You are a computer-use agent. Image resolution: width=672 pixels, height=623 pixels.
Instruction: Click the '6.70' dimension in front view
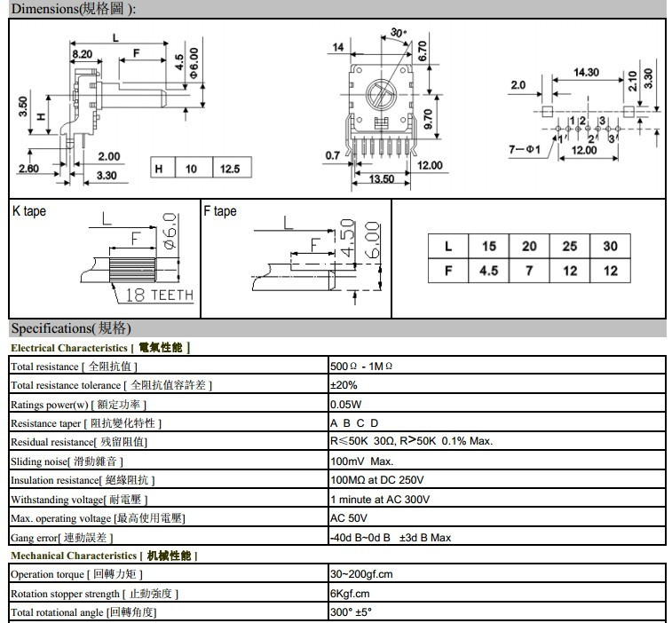(423, 51)
